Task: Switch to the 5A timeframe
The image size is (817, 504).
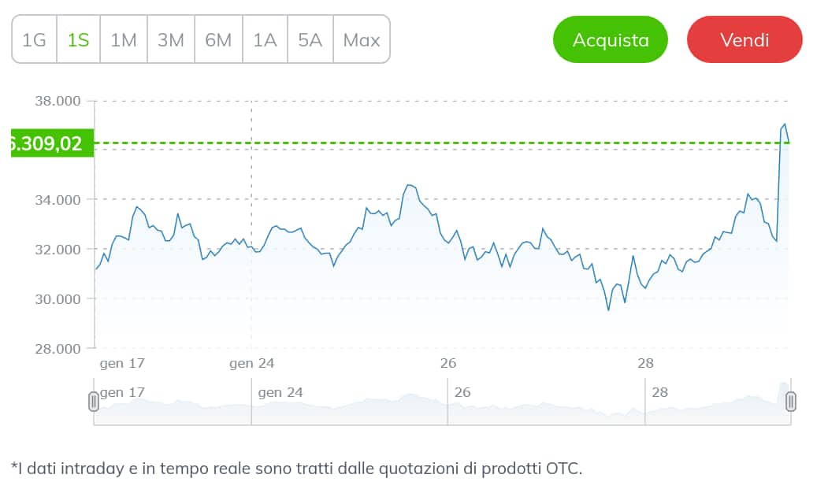Action: pyautogui.click(x=309, y=39)
